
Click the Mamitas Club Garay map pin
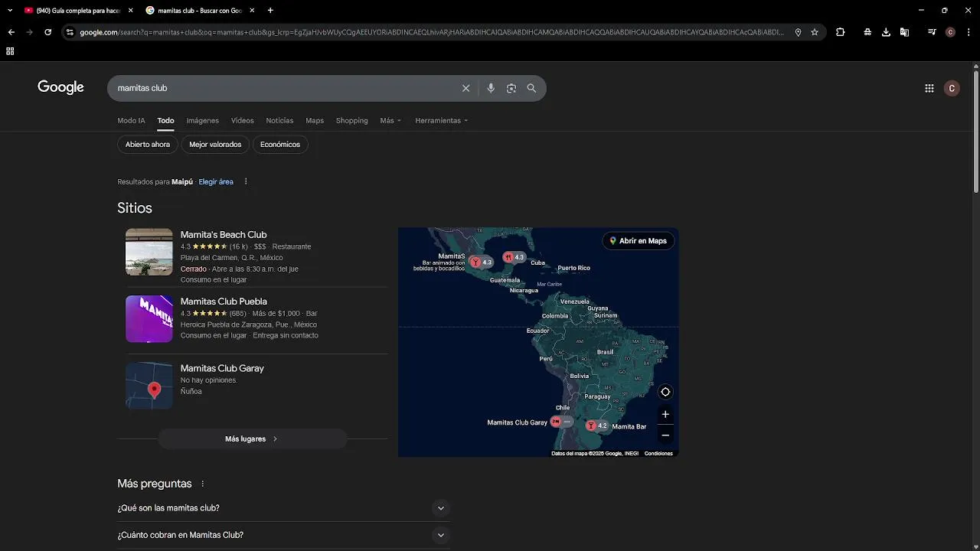tap(561, 422)
